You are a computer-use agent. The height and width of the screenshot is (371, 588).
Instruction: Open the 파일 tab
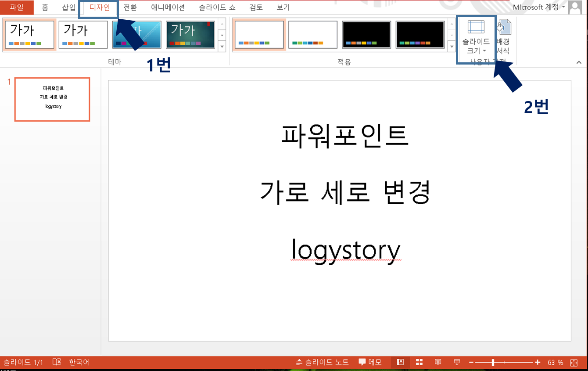(17, 7)
